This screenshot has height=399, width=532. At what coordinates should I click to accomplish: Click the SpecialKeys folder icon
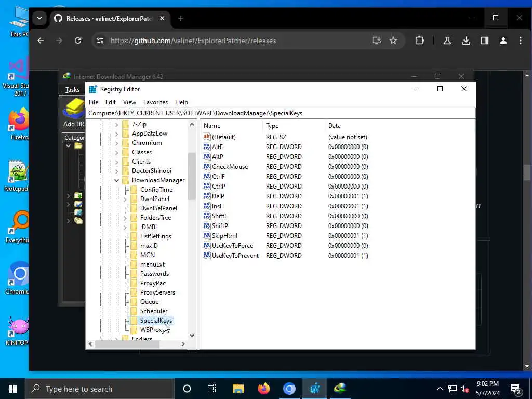coord(134,321)
